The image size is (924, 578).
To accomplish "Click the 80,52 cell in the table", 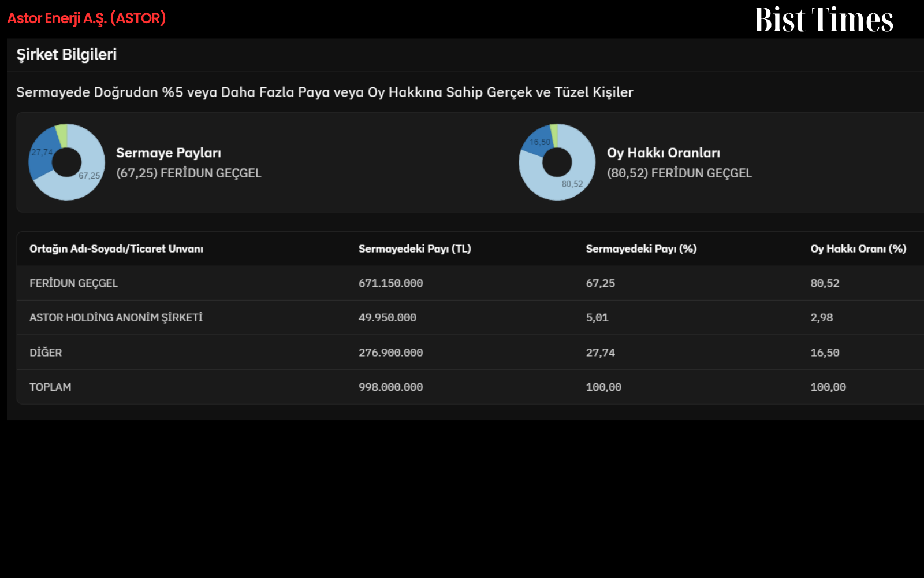I will coord(825,283).
